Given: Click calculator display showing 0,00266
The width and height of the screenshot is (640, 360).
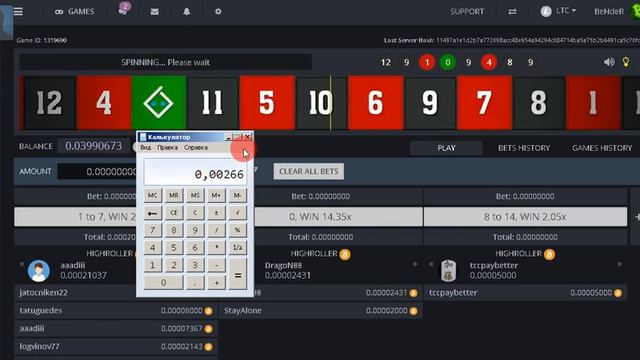Looking at the screenshot, I should point(196,172).
